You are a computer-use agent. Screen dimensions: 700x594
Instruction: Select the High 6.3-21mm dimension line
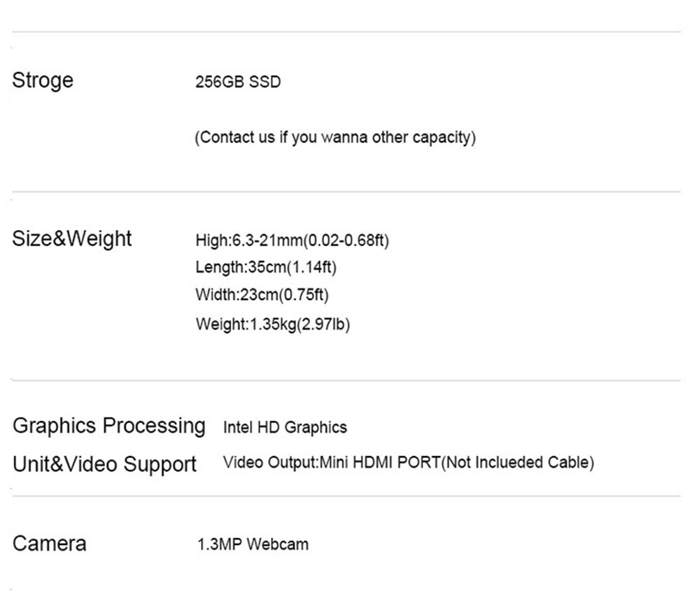pos(292,241)
